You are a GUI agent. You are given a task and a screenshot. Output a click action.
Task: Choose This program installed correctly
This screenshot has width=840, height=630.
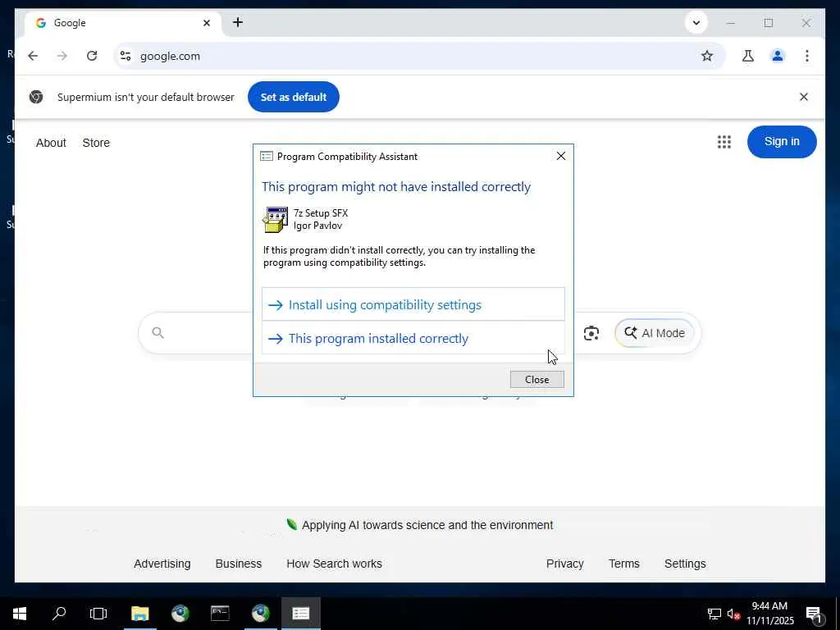413,338
